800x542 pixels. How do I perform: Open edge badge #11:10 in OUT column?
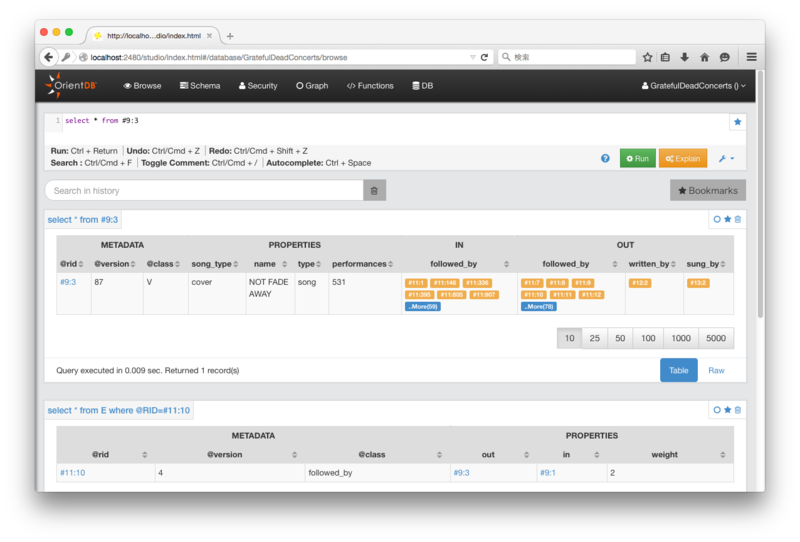534,294
